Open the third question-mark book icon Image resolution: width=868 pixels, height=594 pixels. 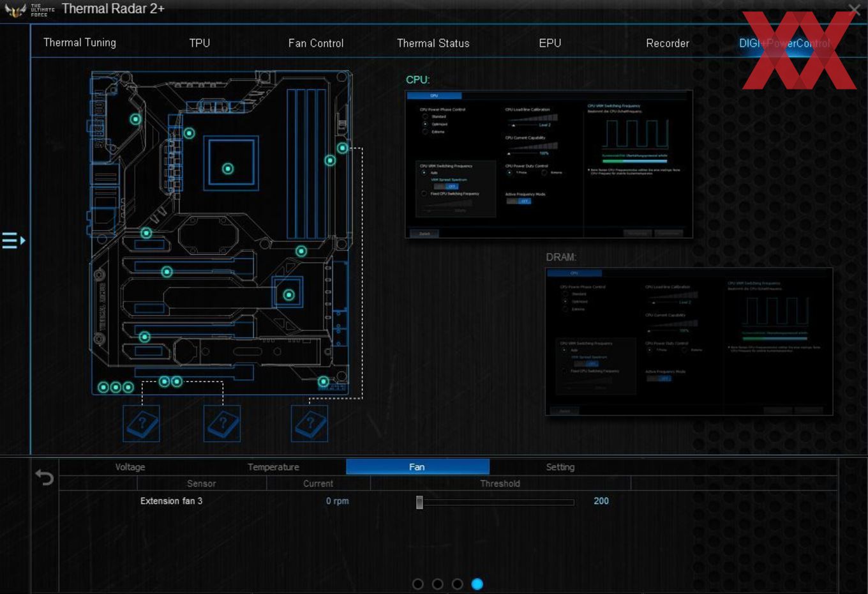(310, 423)
